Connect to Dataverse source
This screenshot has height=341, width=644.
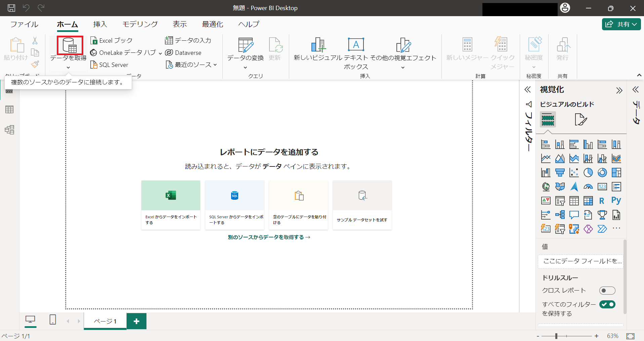(183, 52)
